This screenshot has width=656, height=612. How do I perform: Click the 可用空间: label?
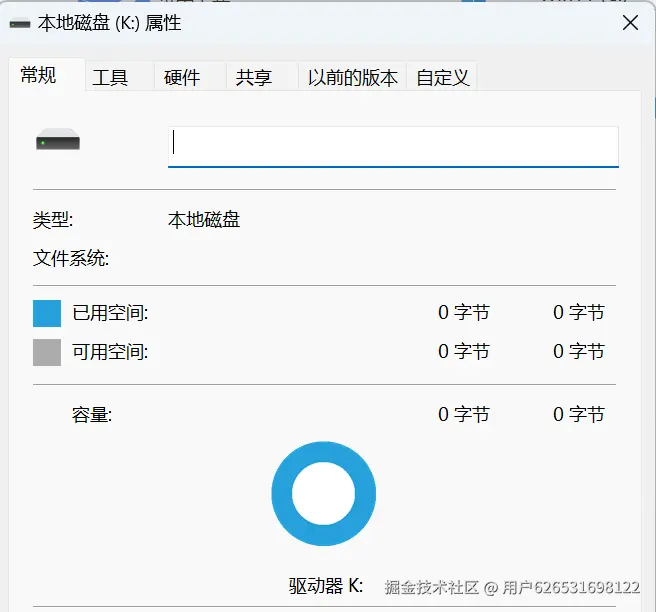110,352
